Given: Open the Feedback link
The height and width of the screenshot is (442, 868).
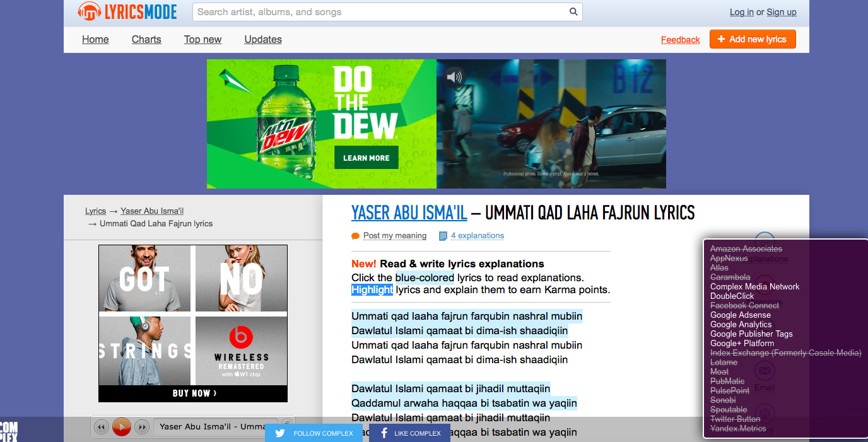Looking at the screenshot, I should (680, 40).
